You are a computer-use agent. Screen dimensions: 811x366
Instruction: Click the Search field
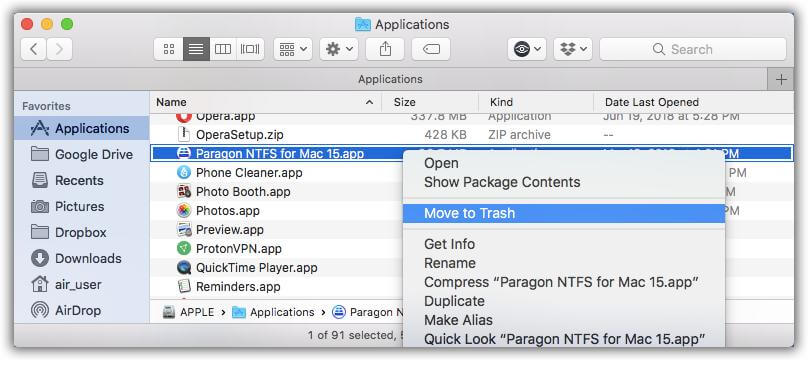click(x=693, y=49)
